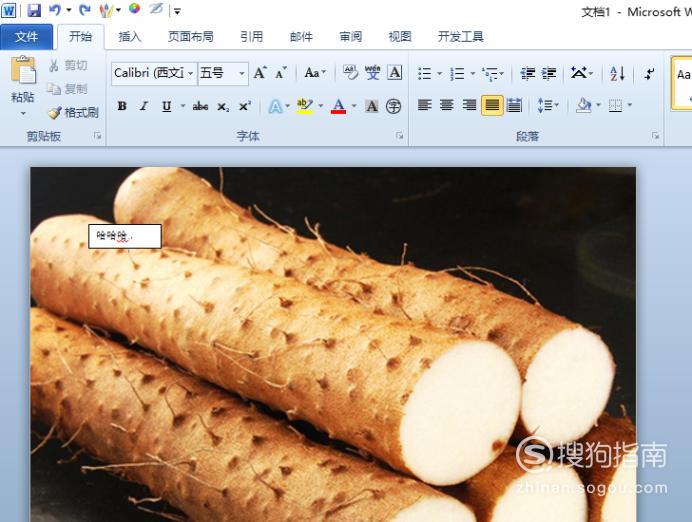Activate Format Painter (格式刷)

point(73,113)
